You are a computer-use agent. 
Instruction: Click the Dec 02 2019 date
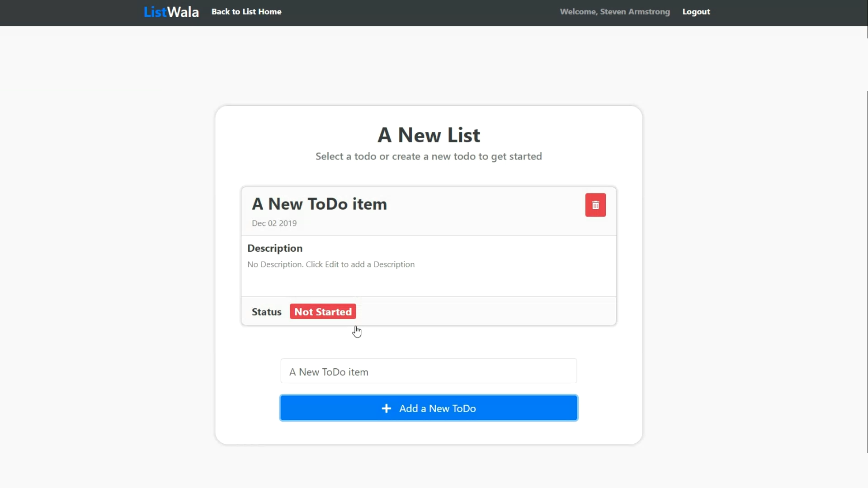[274, 223]
